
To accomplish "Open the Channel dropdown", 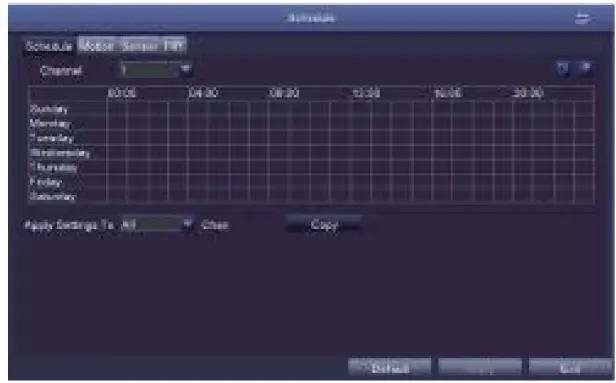I will point(156,70).
